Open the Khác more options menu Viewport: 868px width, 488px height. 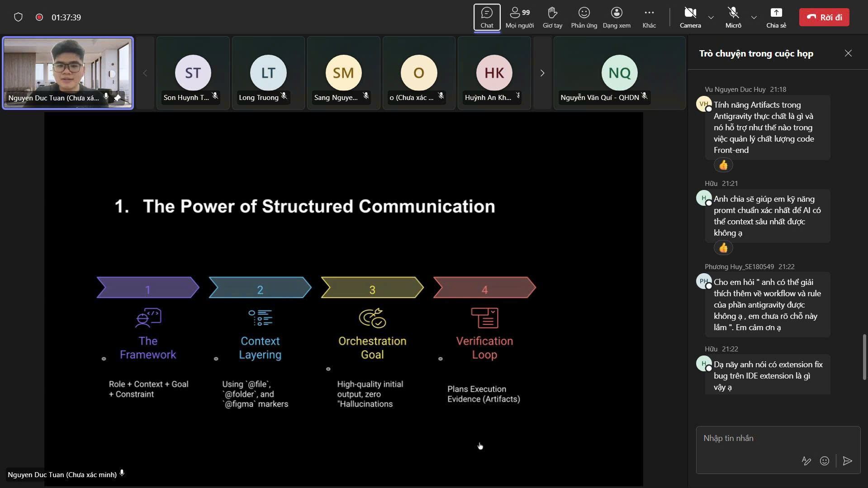coord(649,17)
